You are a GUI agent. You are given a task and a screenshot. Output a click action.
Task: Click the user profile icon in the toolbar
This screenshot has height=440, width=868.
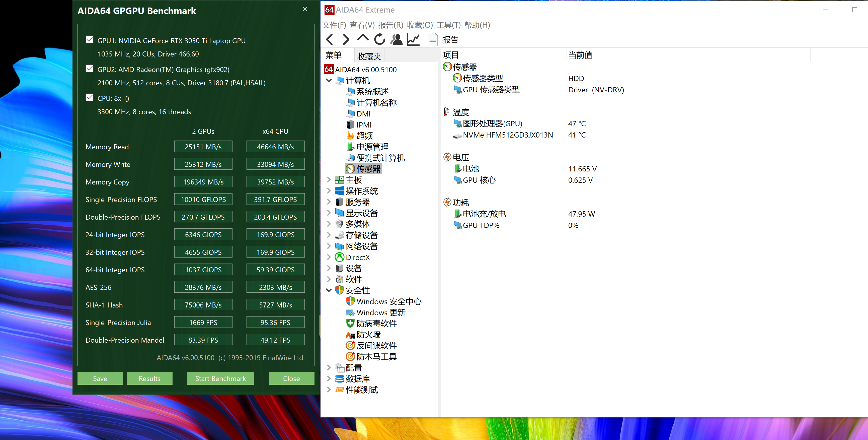click(396, 39)
